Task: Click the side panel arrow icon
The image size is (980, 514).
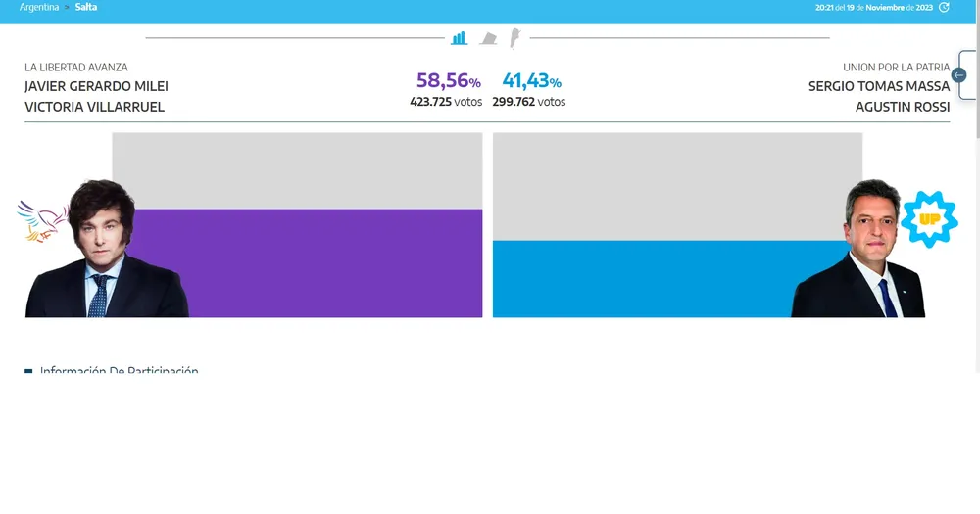Action: coord(959,75)
